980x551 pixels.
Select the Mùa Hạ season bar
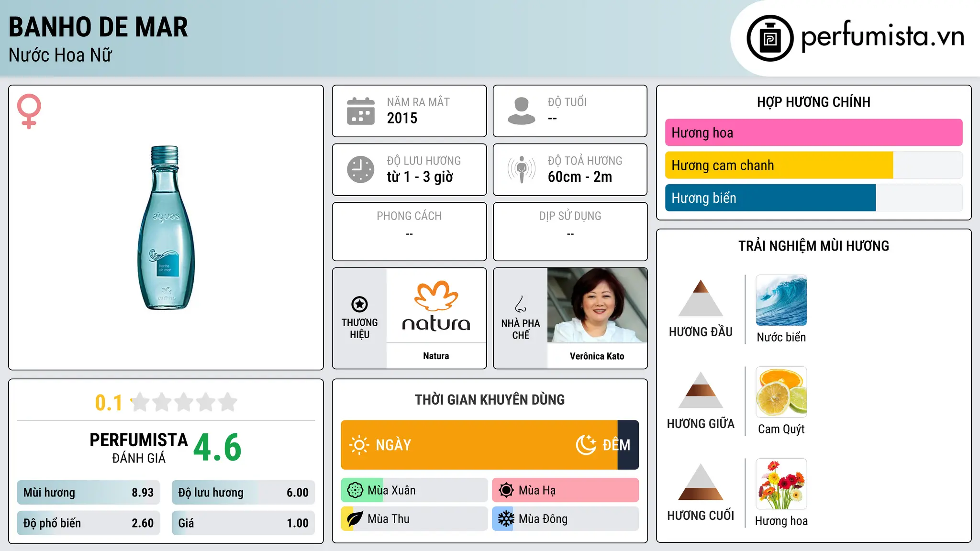565,490
